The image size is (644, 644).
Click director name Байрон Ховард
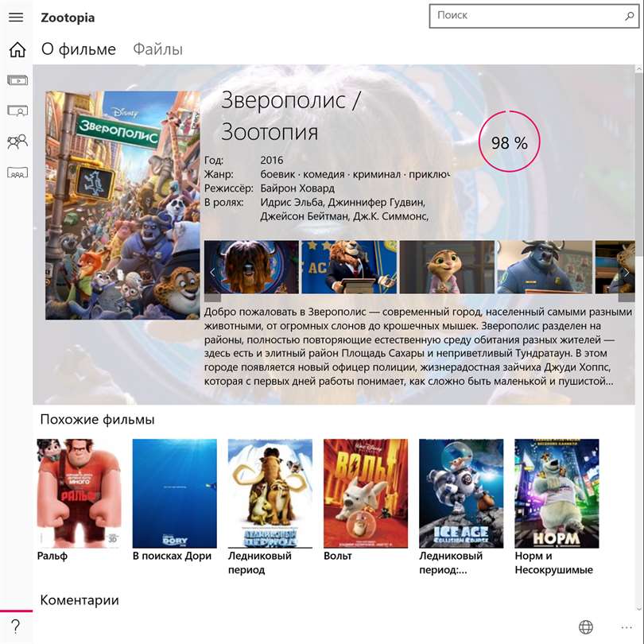(x=297, y=188)
